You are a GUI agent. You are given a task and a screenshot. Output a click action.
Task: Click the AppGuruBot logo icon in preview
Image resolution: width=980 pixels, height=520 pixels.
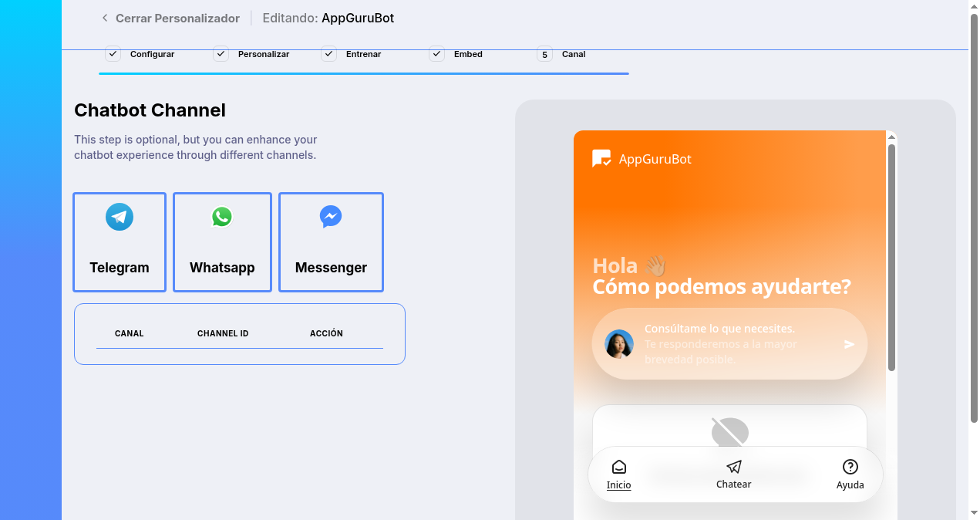(x=601, y=159)
